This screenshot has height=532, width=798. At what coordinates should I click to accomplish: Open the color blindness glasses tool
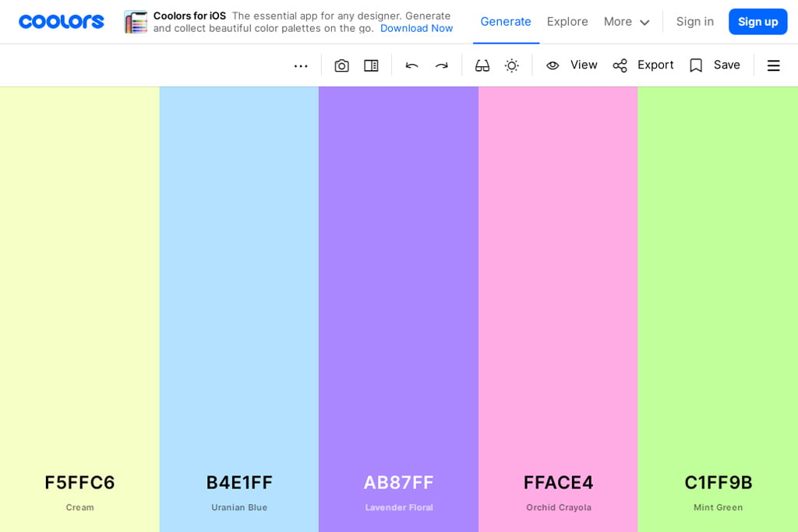coord(482,65)
